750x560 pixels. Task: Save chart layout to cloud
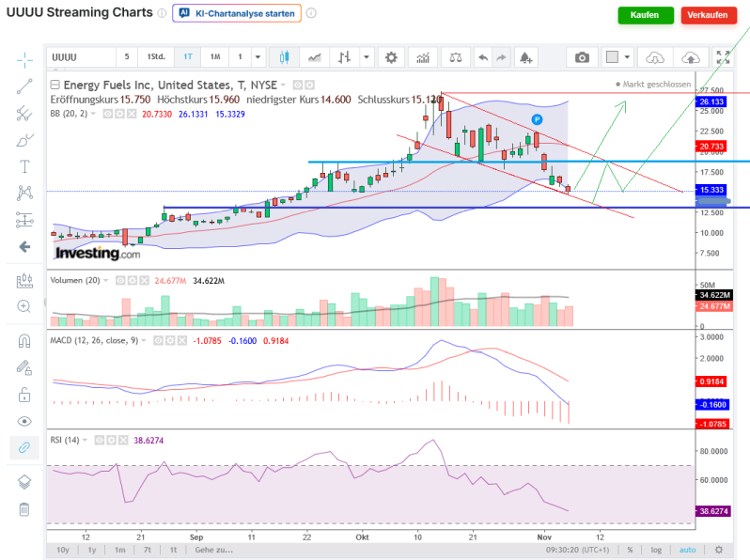point(690,57)
